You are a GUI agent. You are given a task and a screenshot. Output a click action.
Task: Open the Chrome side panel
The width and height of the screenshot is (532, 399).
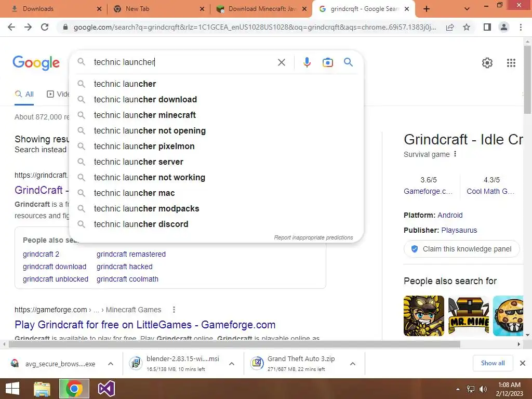pyautogui.click(x=487, y=27)
